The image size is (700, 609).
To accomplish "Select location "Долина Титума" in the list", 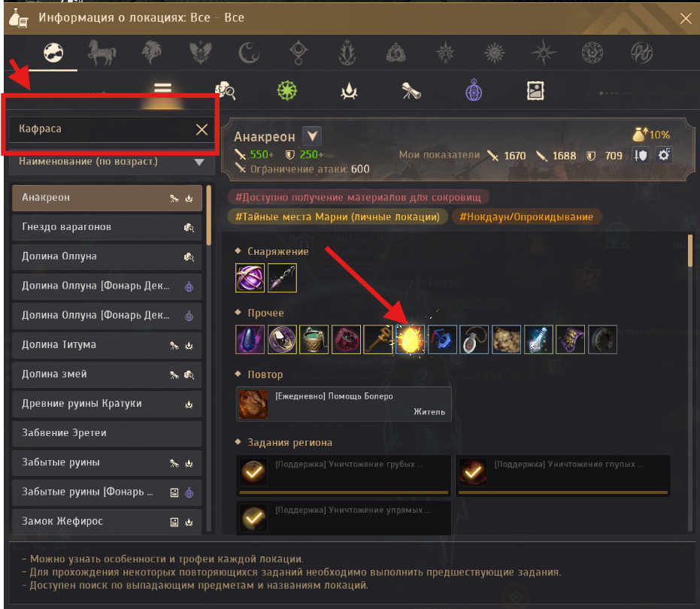I will [x=107, y=345].
